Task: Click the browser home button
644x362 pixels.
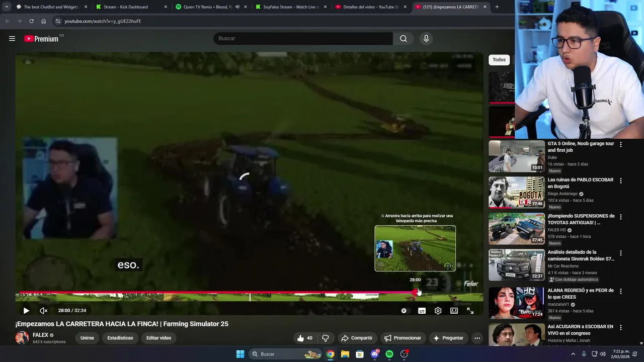Action: click(x=43, y=21)
